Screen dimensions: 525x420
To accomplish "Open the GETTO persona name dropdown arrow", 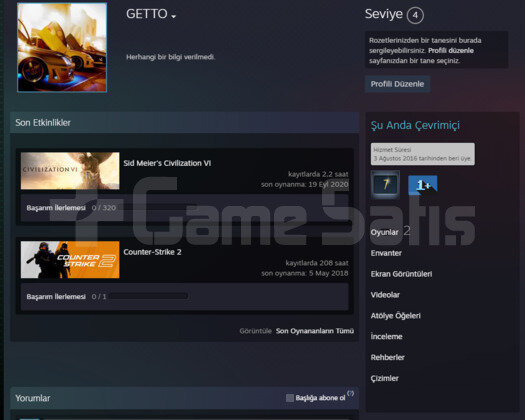I will (173, 16).
